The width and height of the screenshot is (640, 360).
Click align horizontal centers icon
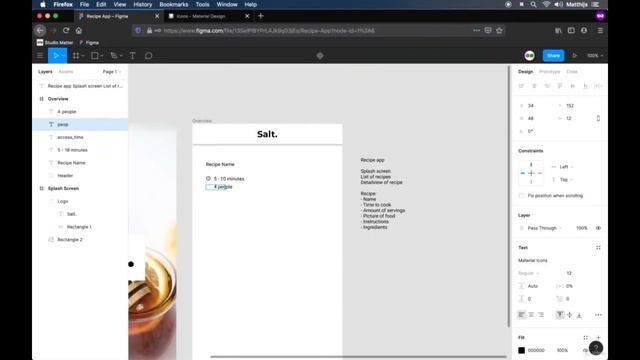click(x=534, y=86)
